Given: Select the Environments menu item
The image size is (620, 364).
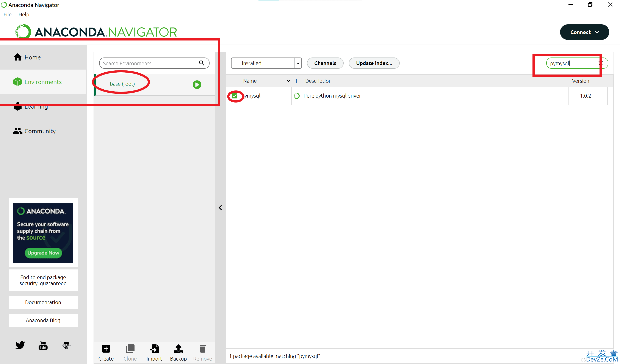Looking at the screenshot, I should tap(43, 81).
